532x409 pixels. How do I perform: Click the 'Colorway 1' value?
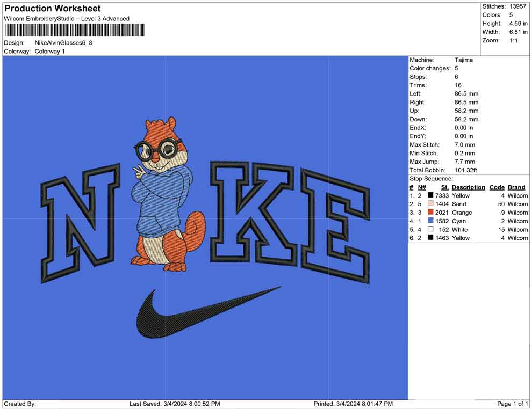pos(49,51)
